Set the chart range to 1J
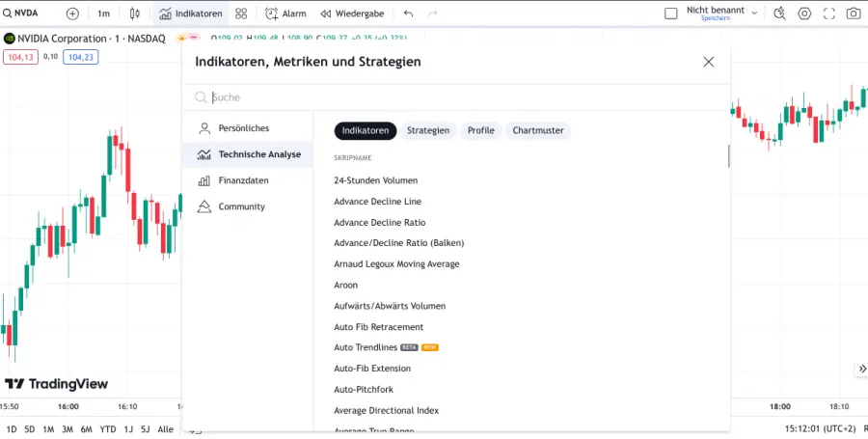This screenshot has height=439, width=868. click(x=128, y=429)
